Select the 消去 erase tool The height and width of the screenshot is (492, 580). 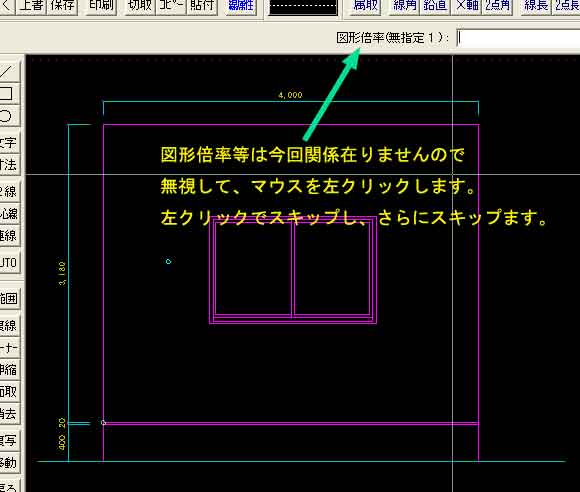coord(8,414)
